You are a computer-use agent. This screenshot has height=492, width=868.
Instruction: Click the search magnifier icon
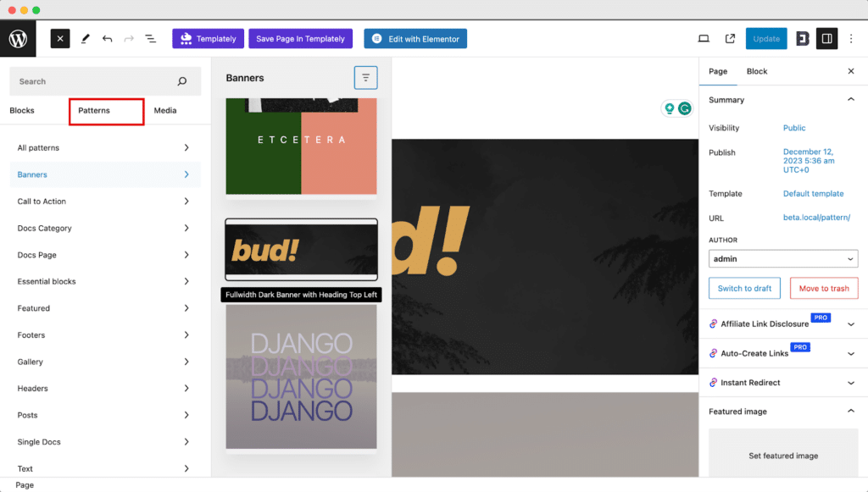181,81
